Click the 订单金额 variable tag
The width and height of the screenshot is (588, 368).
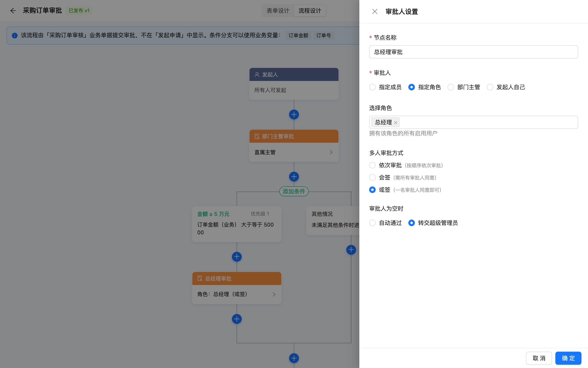coord(298,36)
